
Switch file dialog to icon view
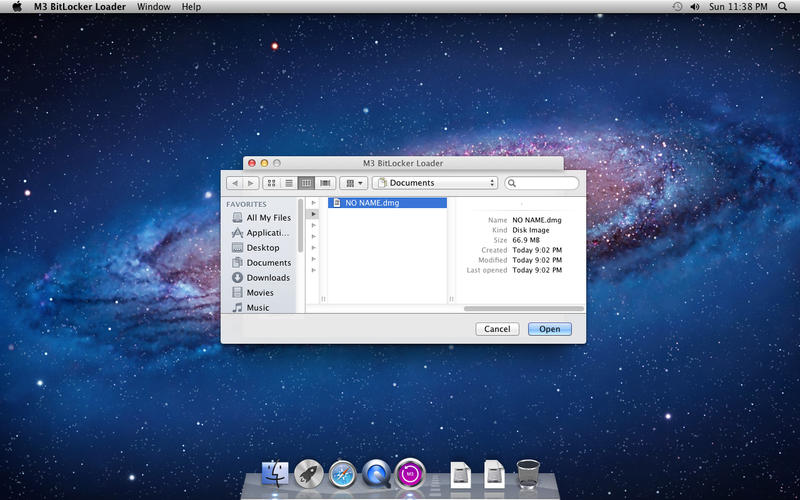coord(271,183)
